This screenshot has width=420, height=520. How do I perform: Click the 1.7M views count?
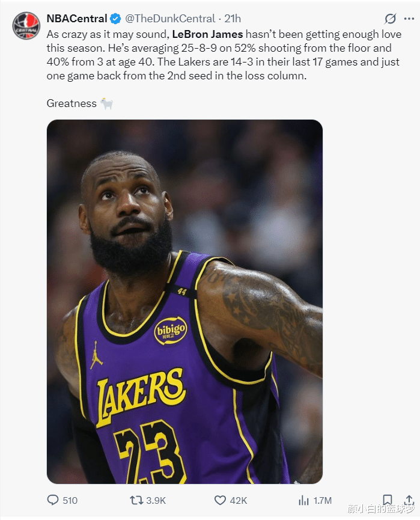tap(323, 500)
